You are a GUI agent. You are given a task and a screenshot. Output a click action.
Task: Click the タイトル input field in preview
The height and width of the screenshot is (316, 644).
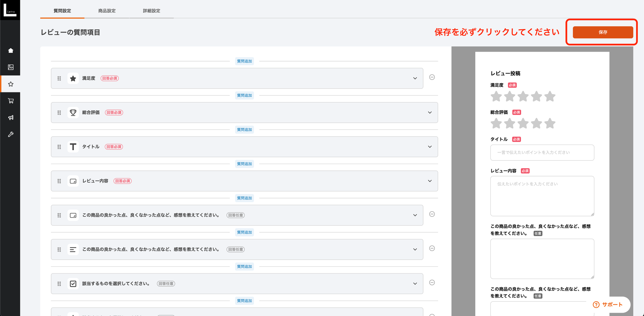542,153
